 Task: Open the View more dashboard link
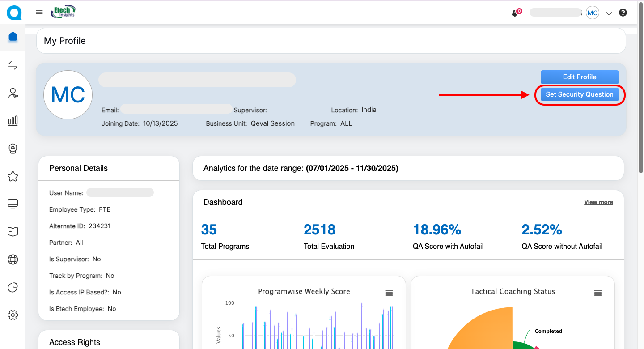598,202
